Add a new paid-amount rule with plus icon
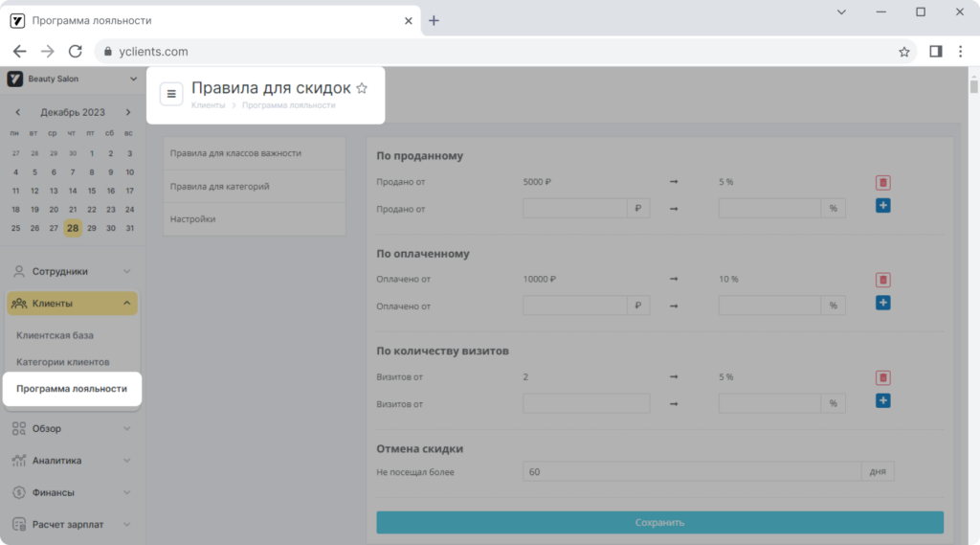Screen dimensions: 980x545 coord(882,303)
